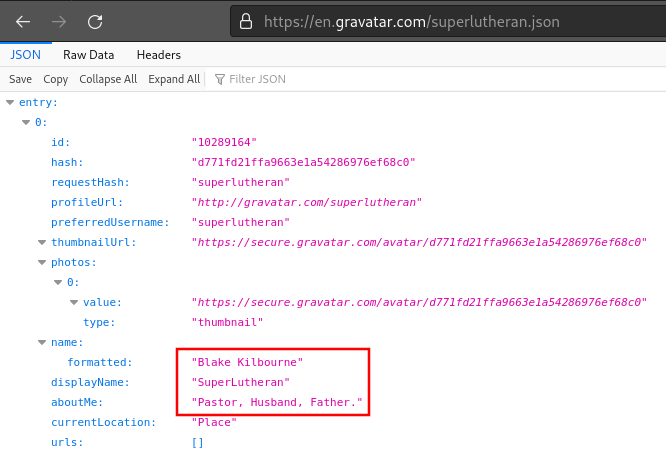Select the requestHash key

tap(90, 182)
